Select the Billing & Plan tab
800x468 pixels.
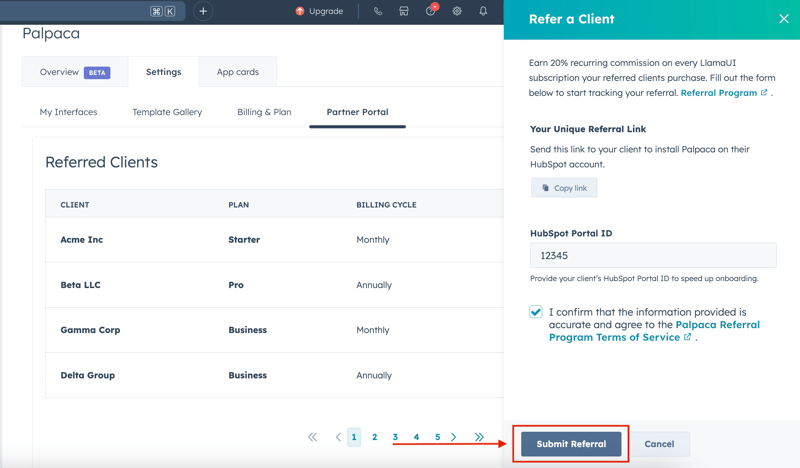(264, 112)
